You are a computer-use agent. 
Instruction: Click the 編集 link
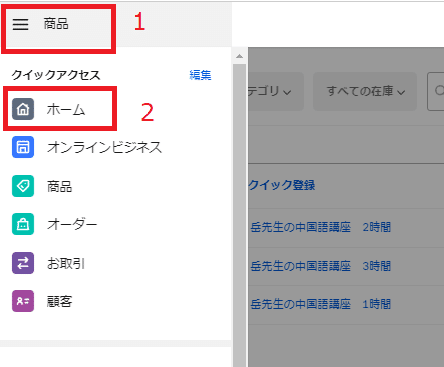click(x=200, y=75)
